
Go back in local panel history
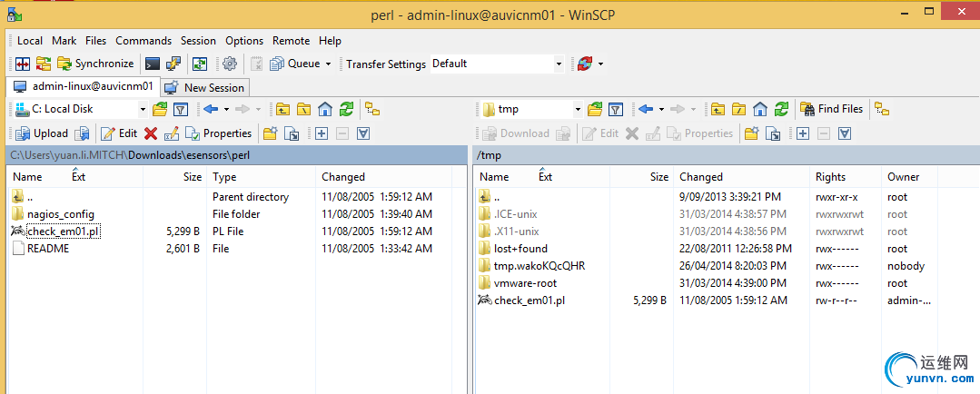[212, 109]
